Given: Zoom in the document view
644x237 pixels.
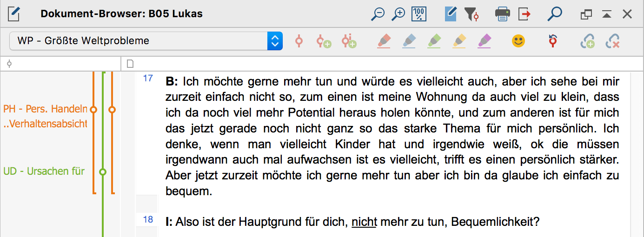Looking at the screenshot, I should (398, 14).
